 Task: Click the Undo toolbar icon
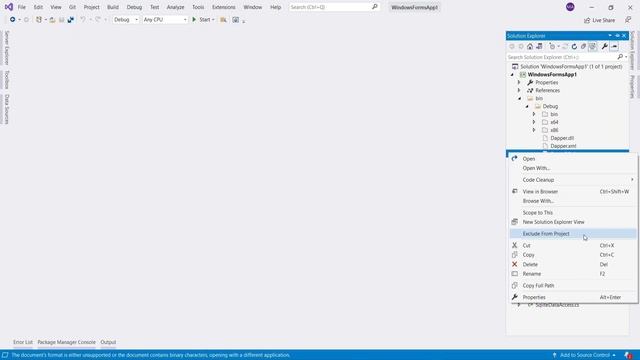point(83,20)
